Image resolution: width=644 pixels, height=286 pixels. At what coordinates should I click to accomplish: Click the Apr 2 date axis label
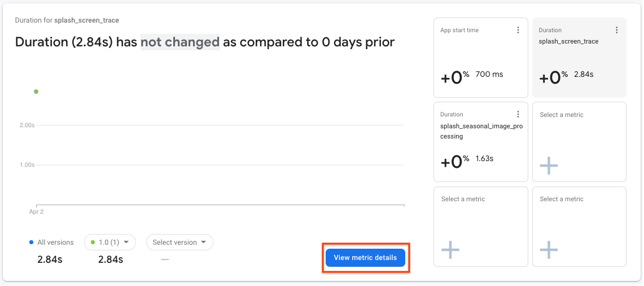36,212
